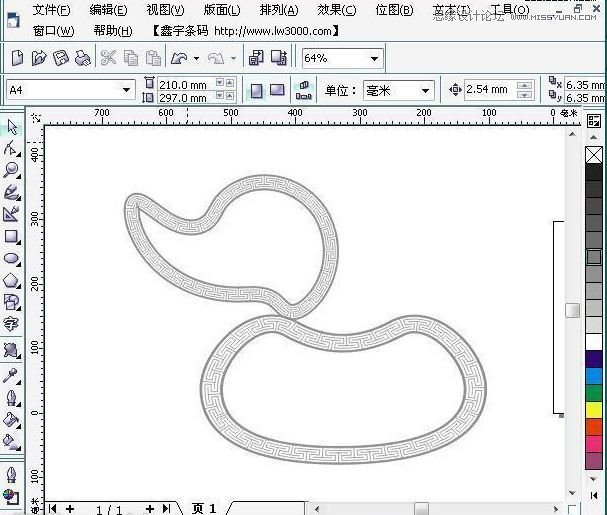This screenshot has height=515, width=607.
Task: Select the Rectangle tool
Action: coord(12,237)
